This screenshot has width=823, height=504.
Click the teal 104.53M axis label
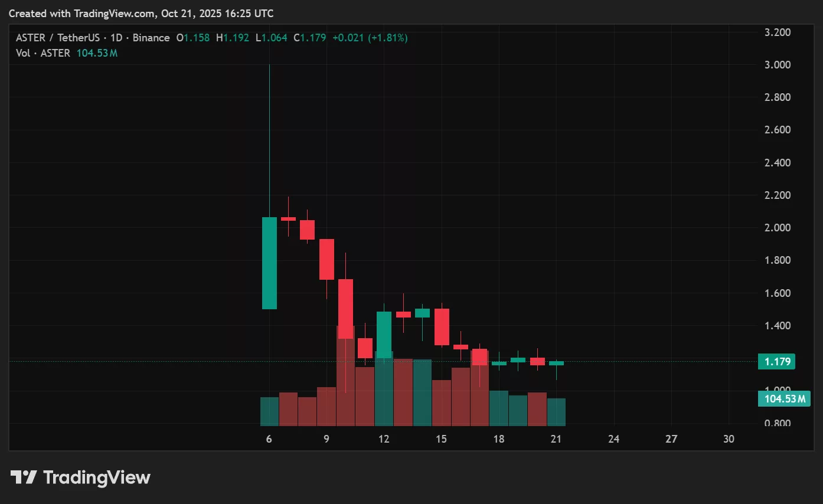pos(784,398)
